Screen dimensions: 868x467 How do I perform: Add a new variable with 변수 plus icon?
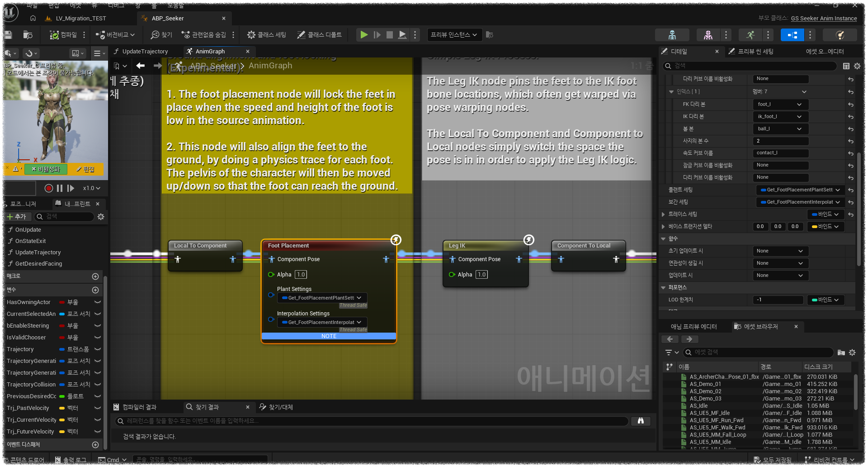(95, 290)
